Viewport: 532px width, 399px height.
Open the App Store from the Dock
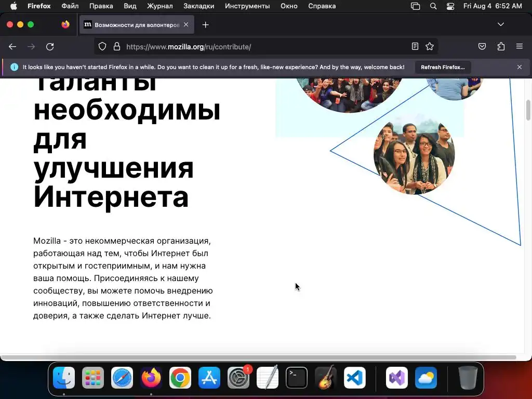(209, 378)
